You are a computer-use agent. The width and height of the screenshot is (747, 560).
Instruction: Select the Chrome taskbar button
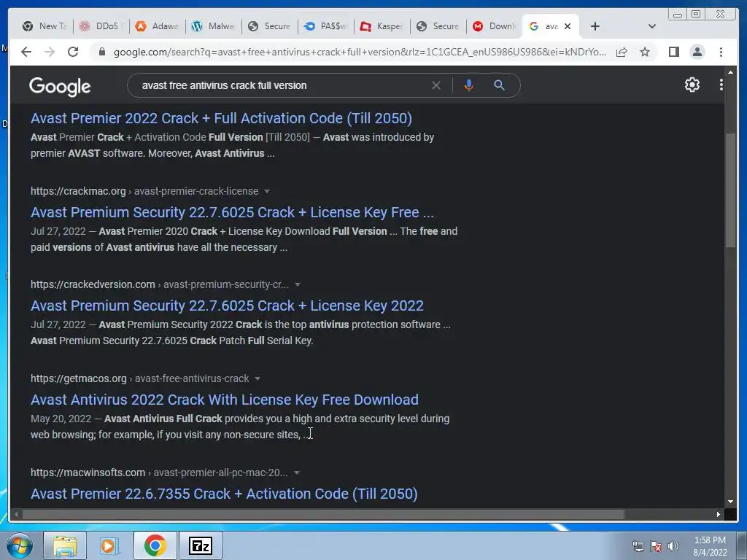(x=155, y=545)
